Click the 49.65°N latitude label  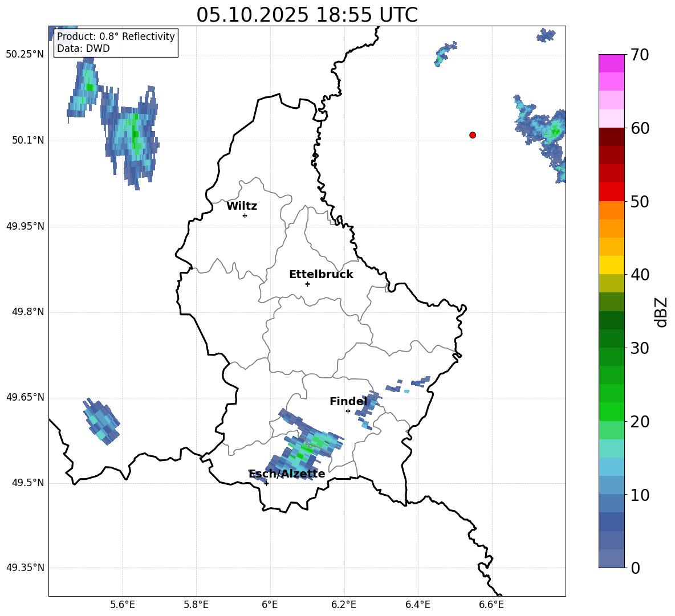[25, 397]
